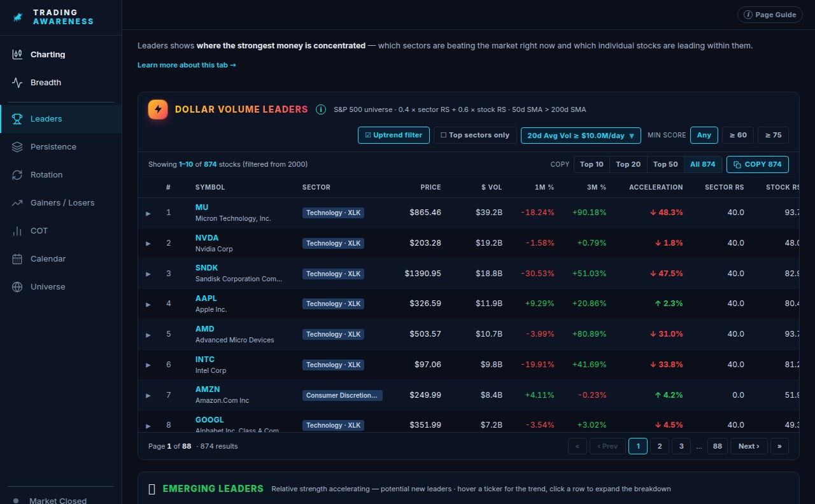Open the 20d Avg Vol dropdown
The height and width of the screenshot is (504, 815).
[581, 135]
